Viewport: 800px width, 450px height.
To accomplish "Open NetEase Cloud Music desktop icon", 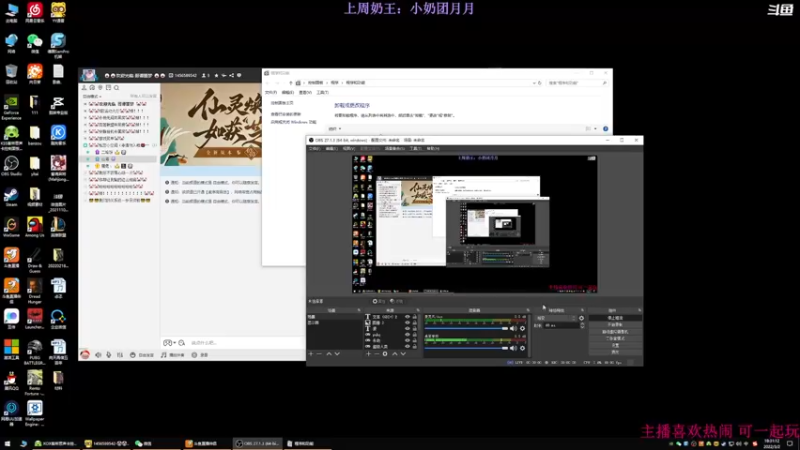I will 35,12.
